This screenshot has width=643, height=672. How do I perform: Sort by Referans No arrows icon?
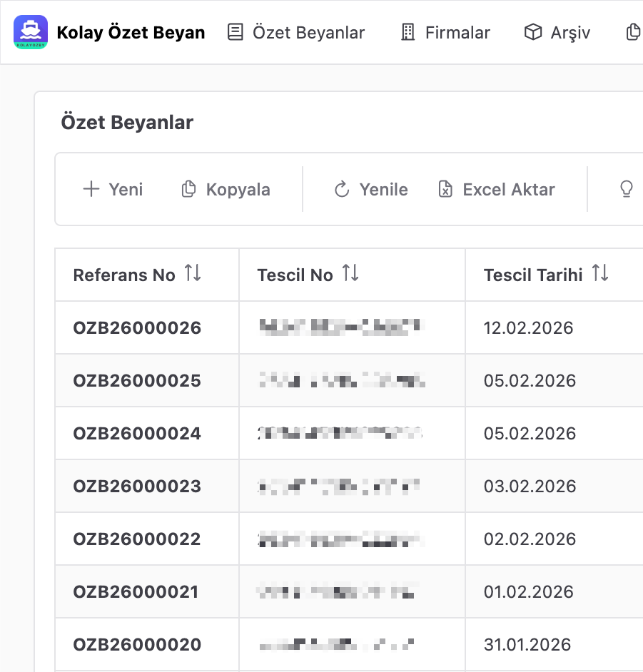[193, 274]
